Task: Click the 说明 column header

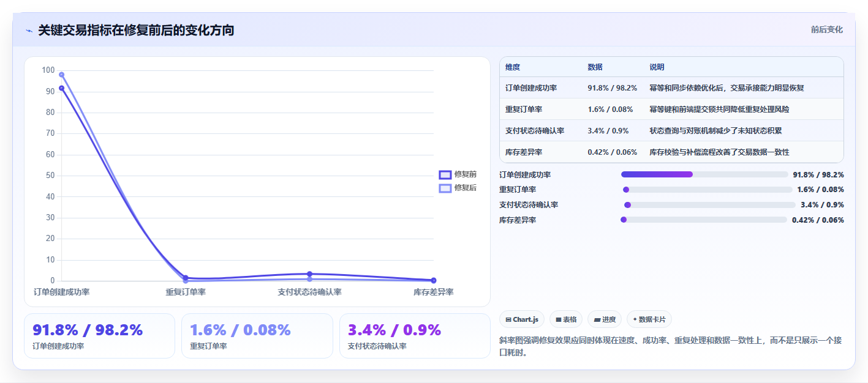Action: (657, 67)
